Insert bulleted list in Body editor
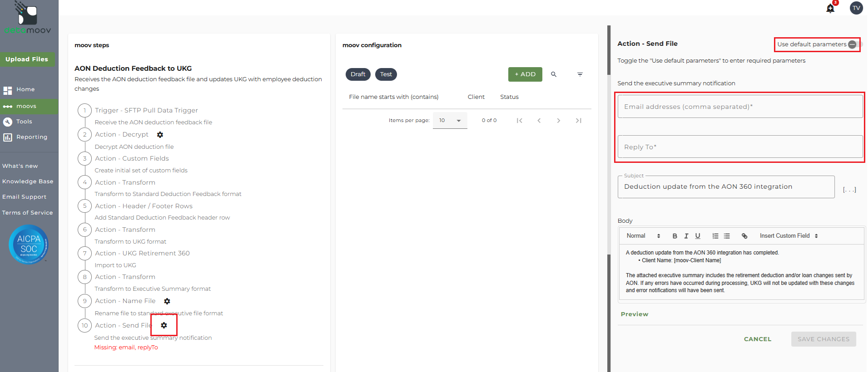Image resolution: width=868 pixels, height=372 pixels. (x=727, y=236)
